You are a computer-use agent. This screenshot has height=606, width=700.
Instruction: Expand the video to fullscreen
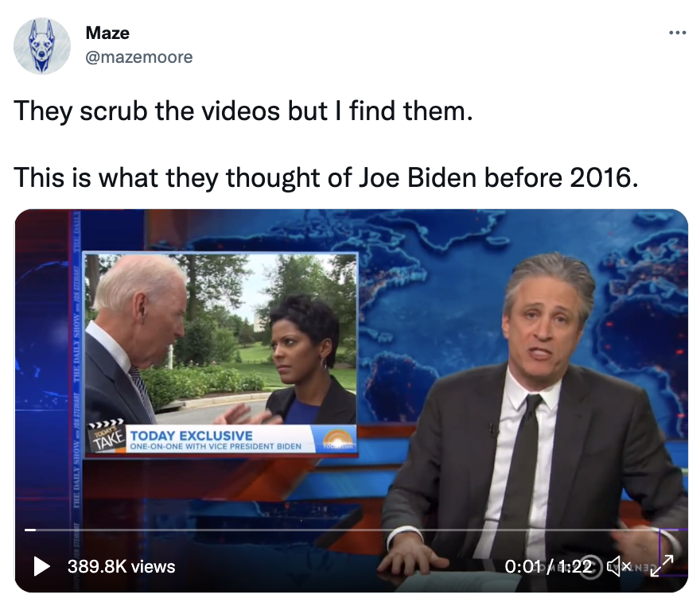[x=662, y=565]
